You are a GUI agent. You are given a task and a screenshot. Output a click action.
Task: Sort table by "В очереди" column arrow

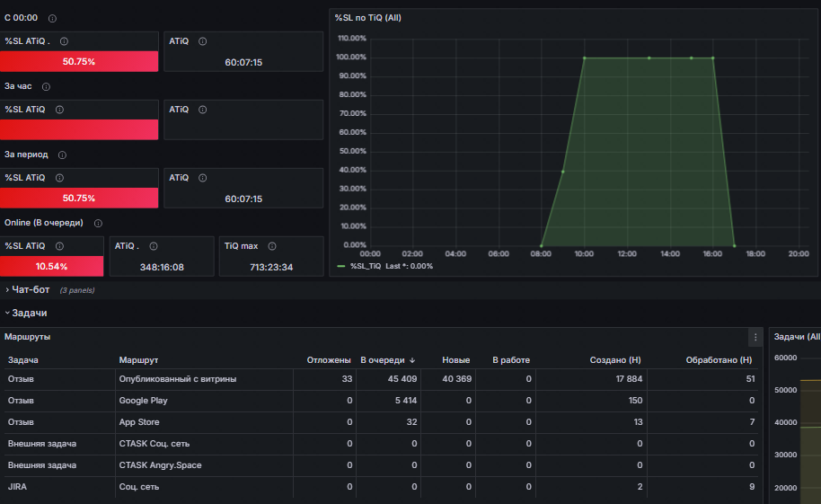pyautogui.click(x=412, y=360)
